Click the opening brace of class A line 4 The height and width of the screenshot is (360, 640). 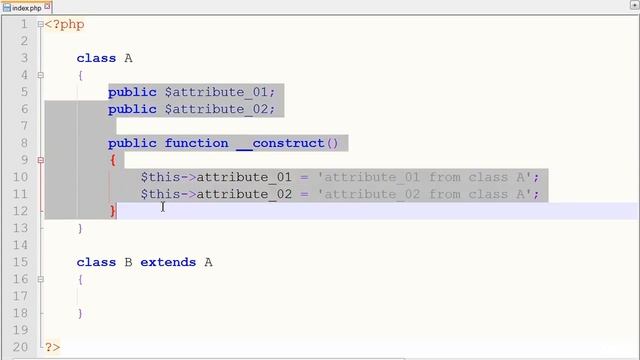coord(80,76)
